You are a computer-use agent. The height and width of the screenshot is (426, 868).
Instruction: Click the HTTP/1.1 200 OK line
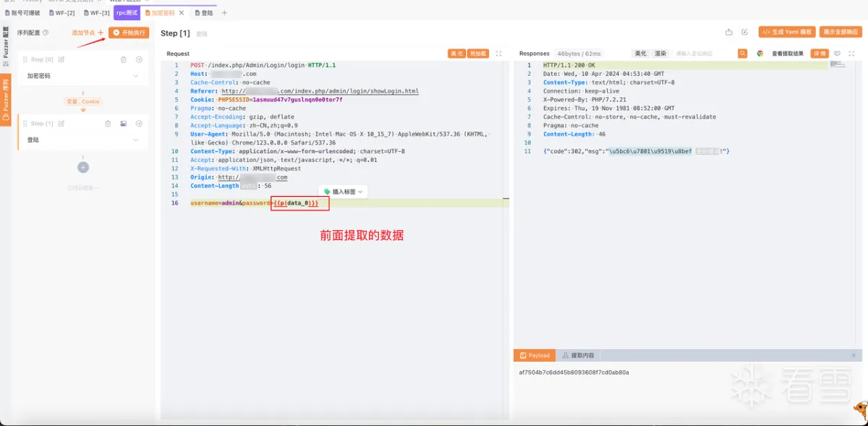[x=568, y=65]
